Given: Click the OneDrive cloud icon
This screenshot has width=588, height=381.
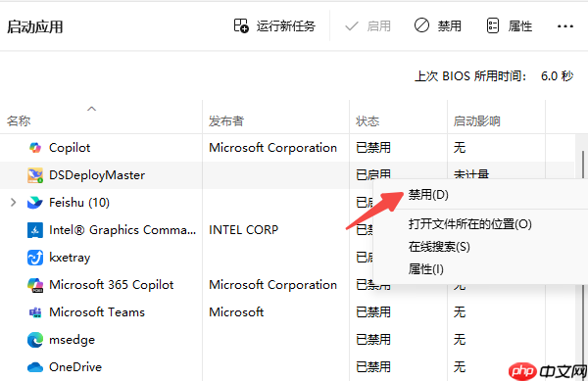Looking at the screenshot, I should 35,367.
